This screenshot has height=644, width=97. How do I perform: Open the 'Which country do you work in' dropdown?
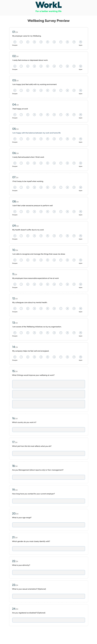tap(48, 429)
